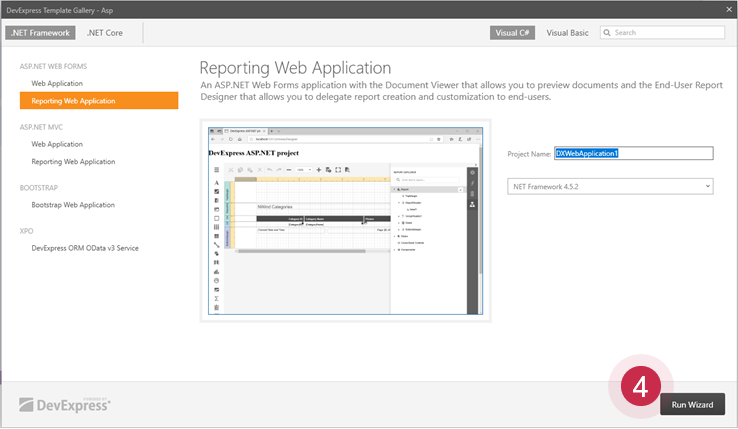Select the Visual Basic language option
Screen dimensions: 738x429
567,33
